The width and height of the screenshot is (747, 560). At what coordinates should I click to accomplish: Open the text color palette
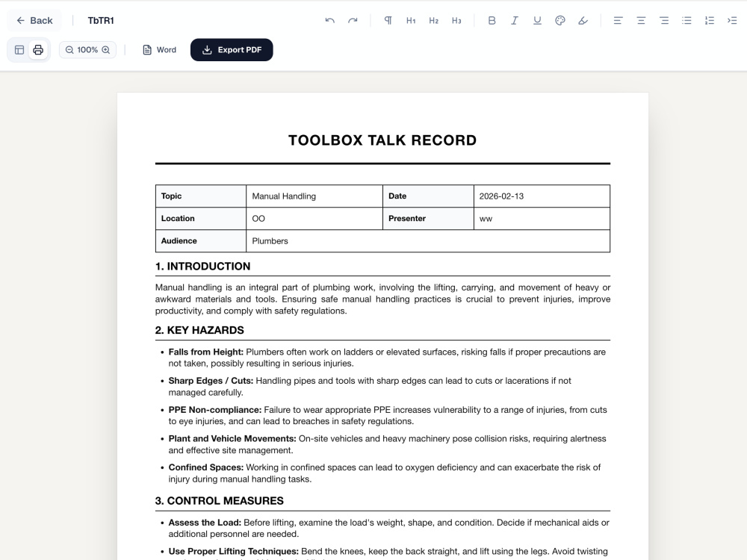coord(560,20)
